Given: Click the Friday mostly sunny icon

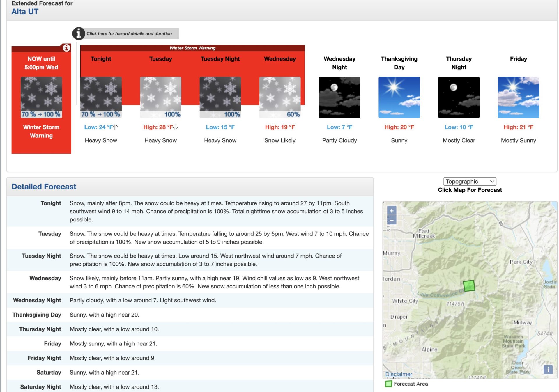Looking at the screenshot, I should coord(519,97).
